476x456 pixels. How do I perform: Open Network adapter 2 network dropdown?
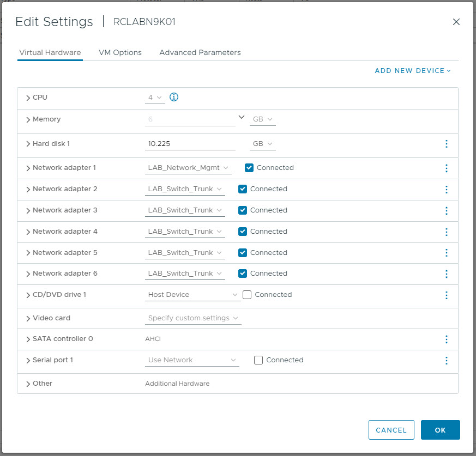185,189
